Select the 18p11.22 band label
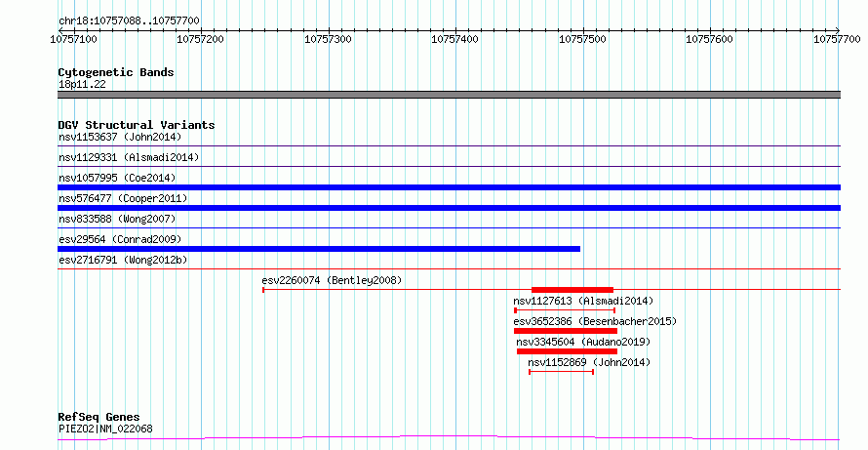Viewport: 868px width, 450px height. point(82,85)
